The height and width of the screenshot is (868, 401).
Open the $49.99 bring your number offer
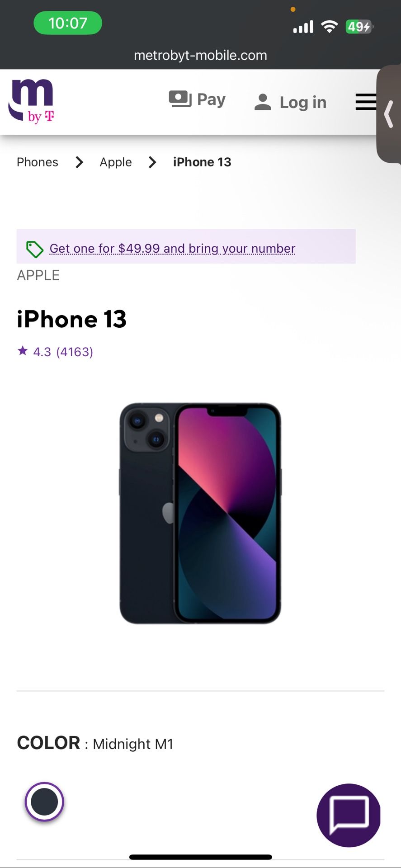tap(172, 249)
